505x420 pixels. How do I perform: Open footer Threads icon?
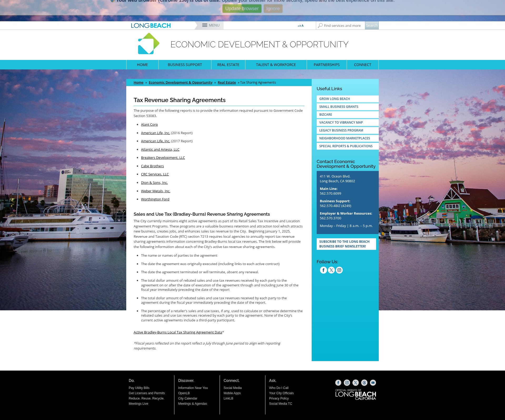(x=364, y=383)
